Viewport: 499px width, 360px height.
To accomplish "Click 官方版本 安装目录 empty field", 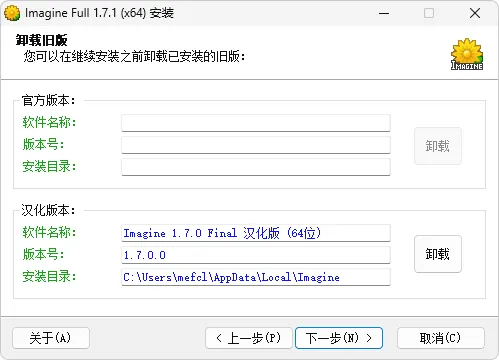I will click(x=256, y=167).
